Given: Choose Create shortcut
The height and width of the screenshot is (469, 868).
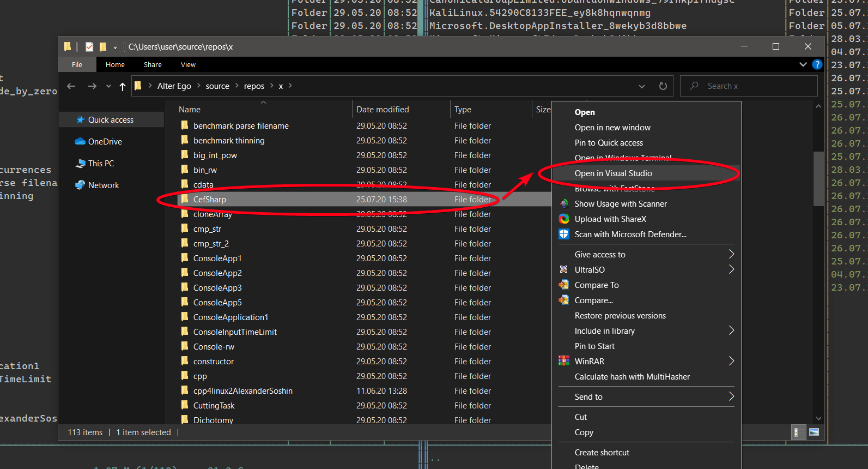Looking at the screenshot, I should (602, 453).
